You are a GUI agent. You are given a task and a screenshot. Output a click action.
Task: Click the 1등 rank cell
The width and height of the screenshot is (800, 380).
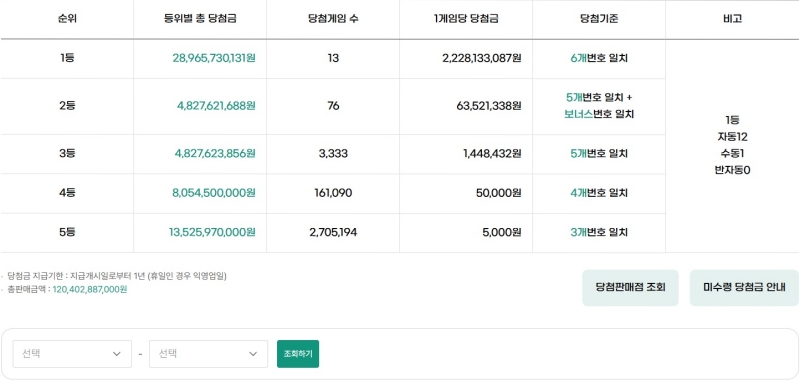pos(67,58)
